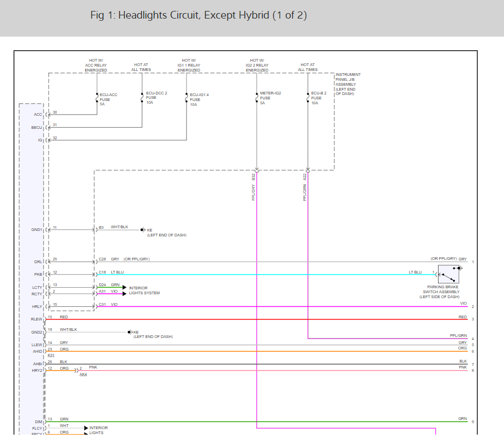Click 'HOT W/ IG2 2 RELAY ENERGIZED' label
This screenshot has height=445, width=504.
click(257, 66)
